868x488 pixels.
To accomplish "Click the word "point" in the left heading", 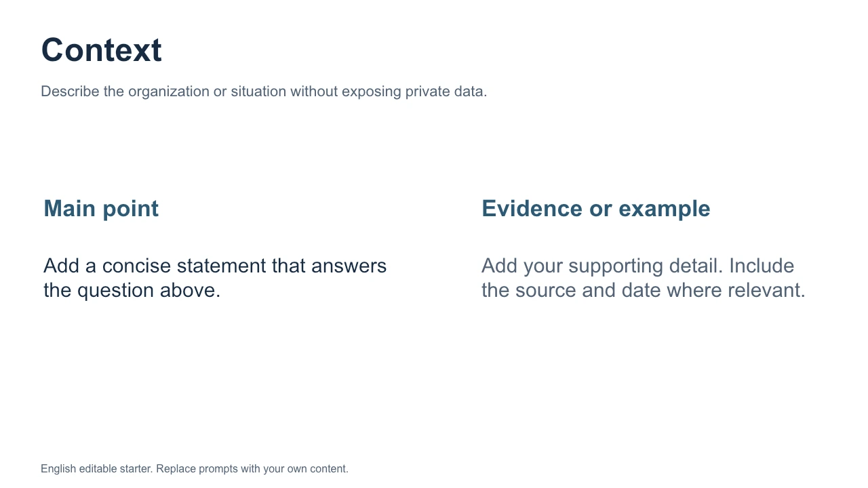I will click(130, 209).
